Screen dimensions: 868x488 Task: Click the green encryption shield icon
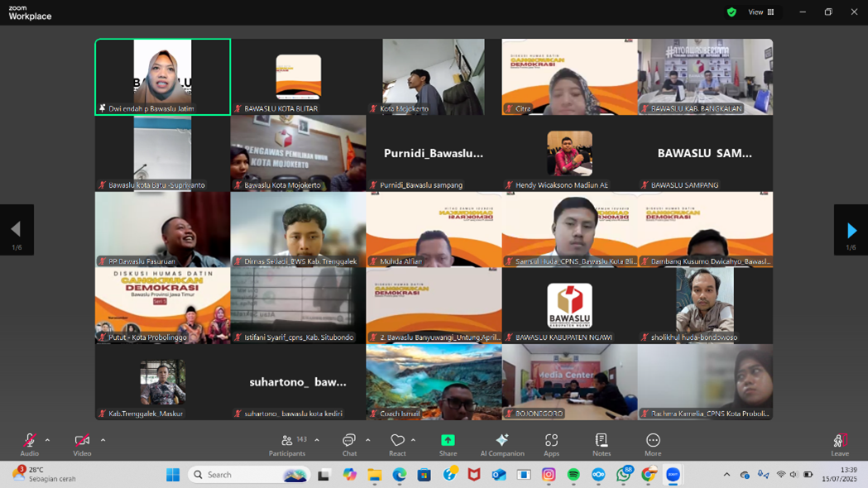tap(731, 12)
